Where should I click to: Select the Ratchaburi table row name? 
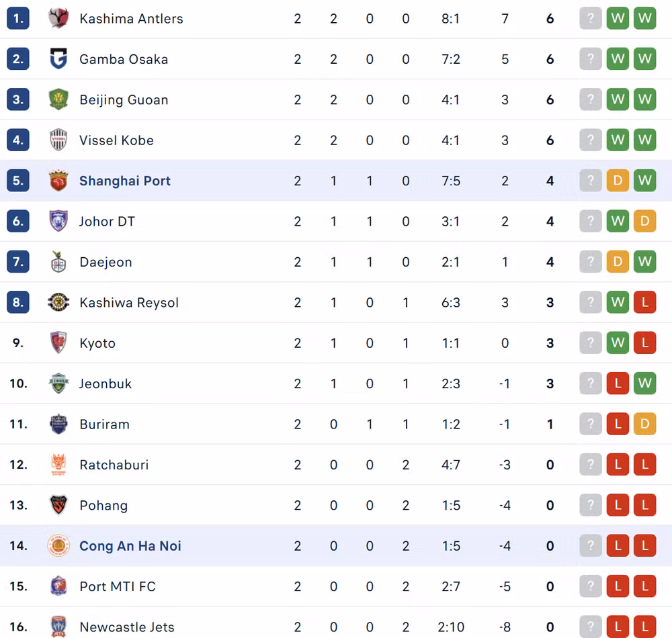[114, 465]
